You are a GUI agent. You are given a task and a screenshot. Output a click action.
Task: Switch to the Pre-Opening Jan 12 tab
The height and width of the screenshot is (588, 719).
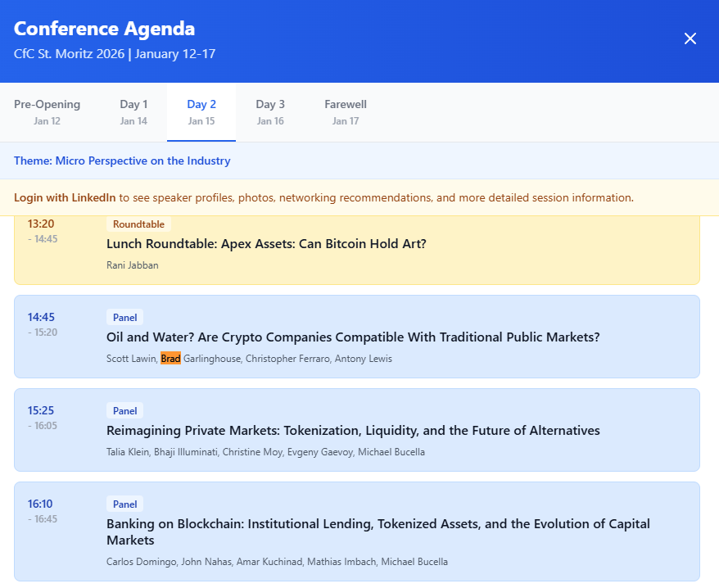47,112
